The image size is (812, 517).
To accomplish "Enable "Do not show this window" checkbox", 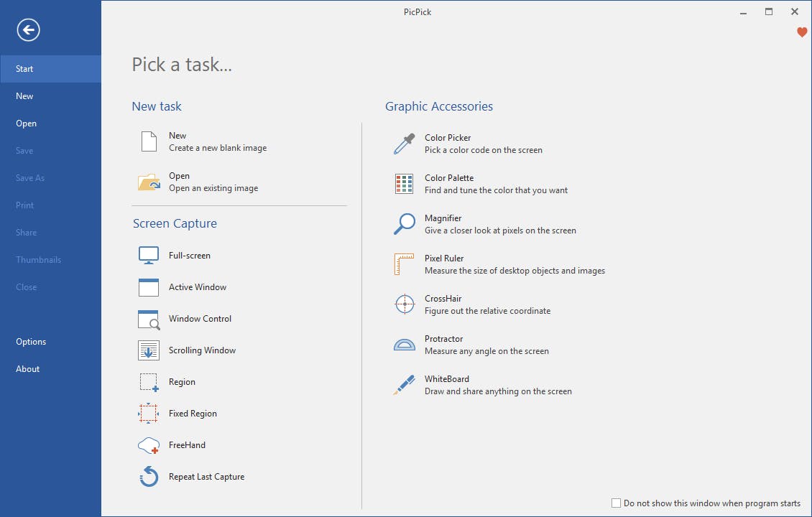I will (x=616, y=503).
